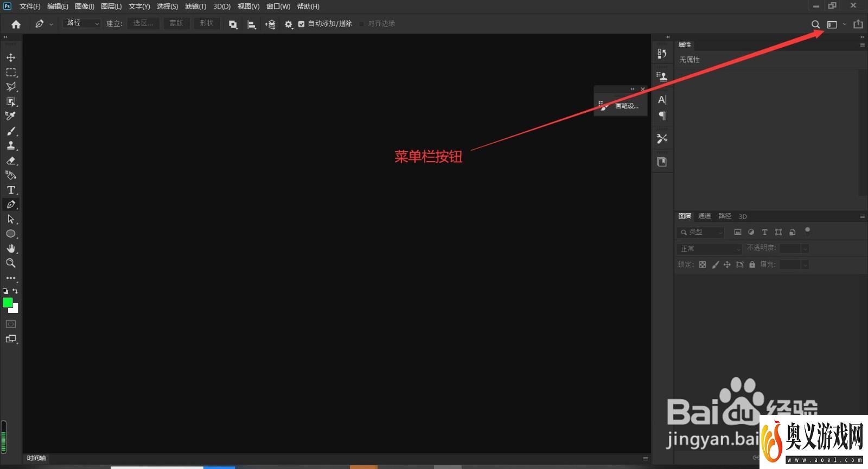Open the 不透明度 opacity dropdown arrow
This screenshot has height=469, width=868.
[805, 248]
